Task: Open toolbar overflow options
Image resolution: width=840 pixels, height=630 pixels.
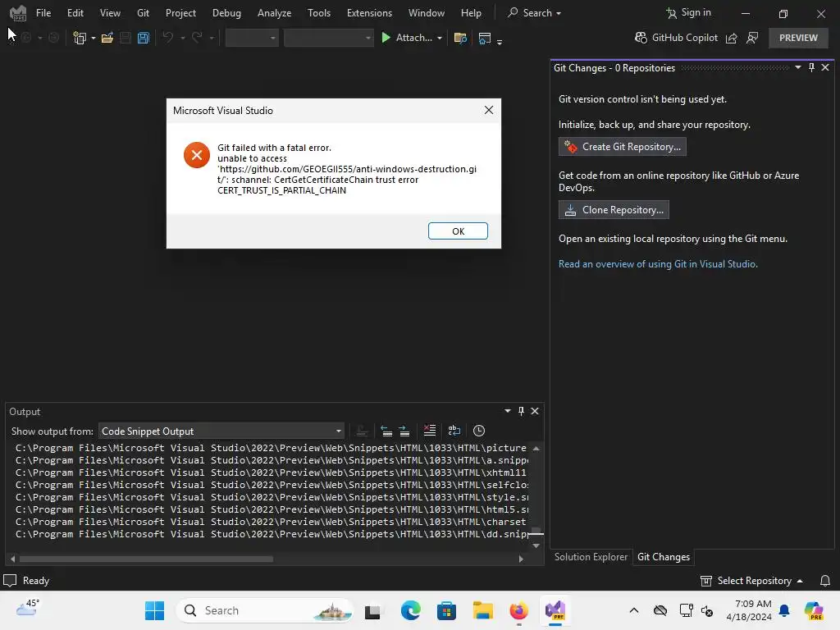Action: (x=500, y=41)
